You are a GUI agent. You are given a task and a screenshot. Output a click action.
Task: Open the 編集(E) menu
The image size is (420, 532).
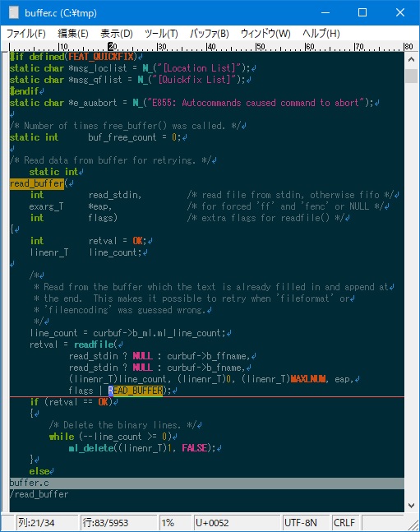coord(73,33)
